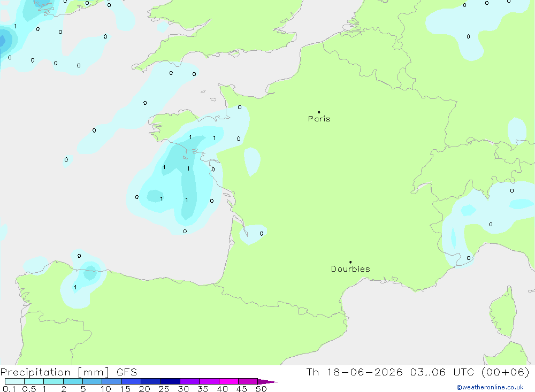The image size is (535, 392).
Task: Pick the 15–20 mm royal blue legend swatch
Action: point(132,381)
